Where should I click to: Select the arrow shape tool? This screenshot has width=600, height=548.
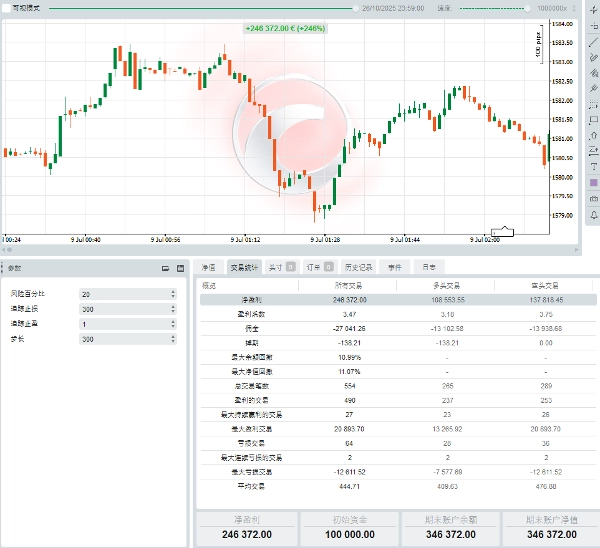point(593,135)
